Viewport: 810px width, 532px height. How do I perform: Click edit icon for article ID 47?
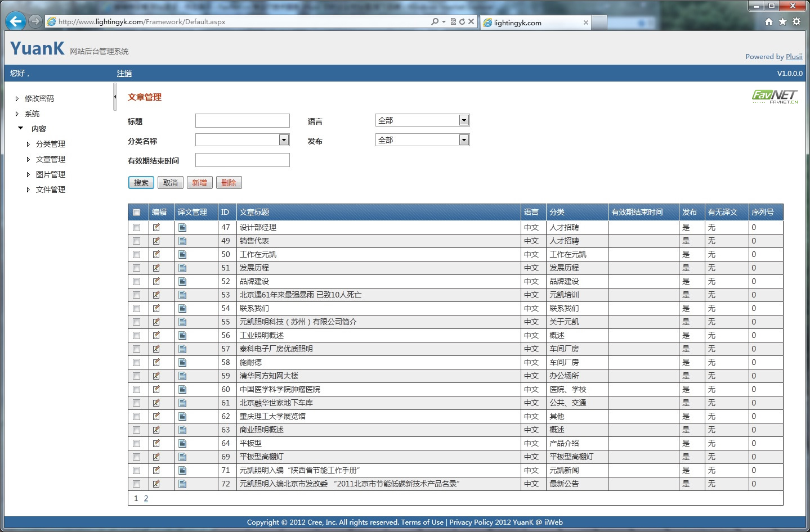156,228
